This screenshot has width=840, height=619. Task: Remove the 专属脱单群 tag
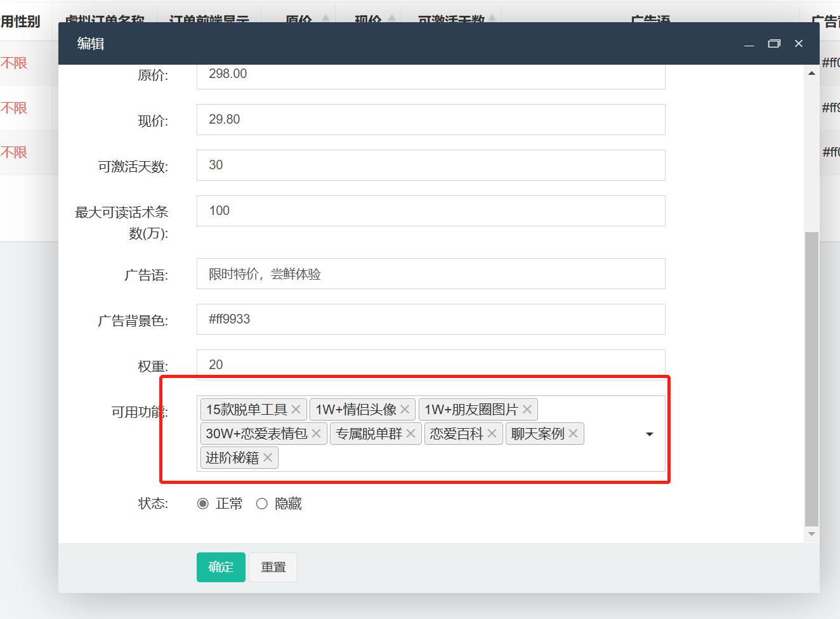[411, 434]
